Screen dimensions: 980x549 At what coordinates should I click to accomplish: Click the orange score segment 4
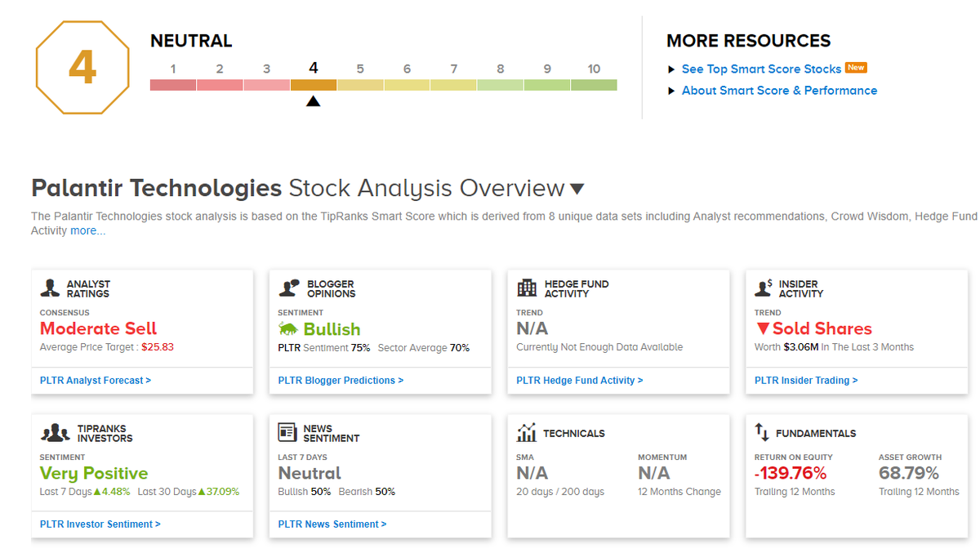pos(314,85)
